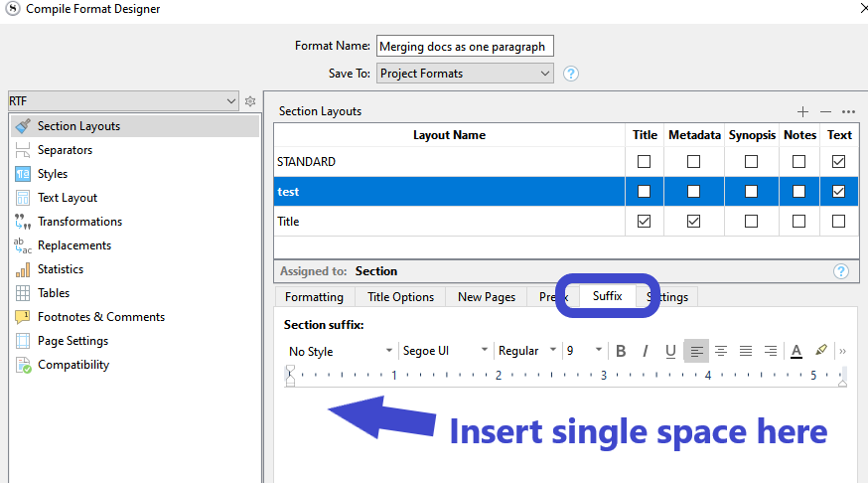This screenshot has width=868, height=483.
Task: Click the help icon next to Save To
Action: 570,74
